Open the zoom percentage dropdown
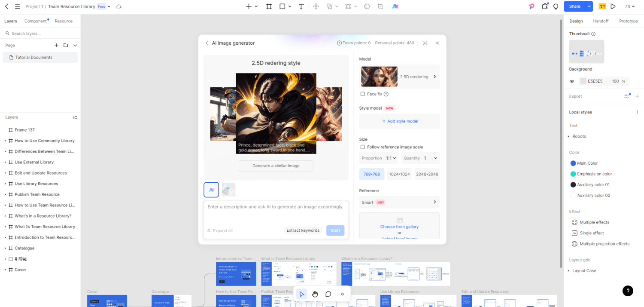644x307 pixels. click(630, 6)
